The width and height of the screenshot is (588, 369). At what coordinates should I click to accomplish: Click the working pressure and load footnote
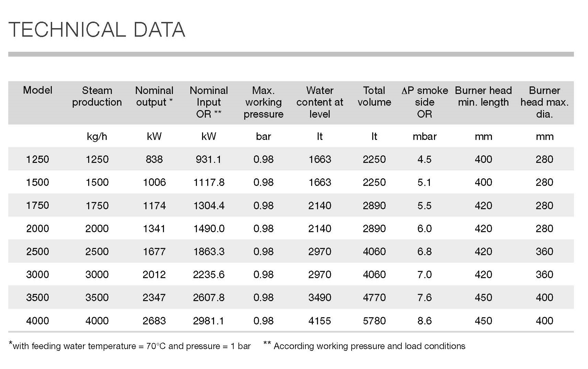point(364,346)
